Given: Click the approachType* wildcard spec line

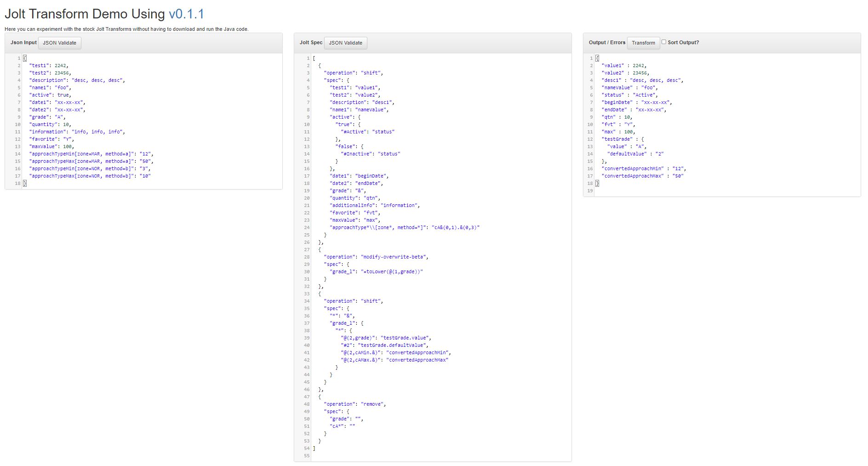Looking at the screenshot, I should pos(405,228).
